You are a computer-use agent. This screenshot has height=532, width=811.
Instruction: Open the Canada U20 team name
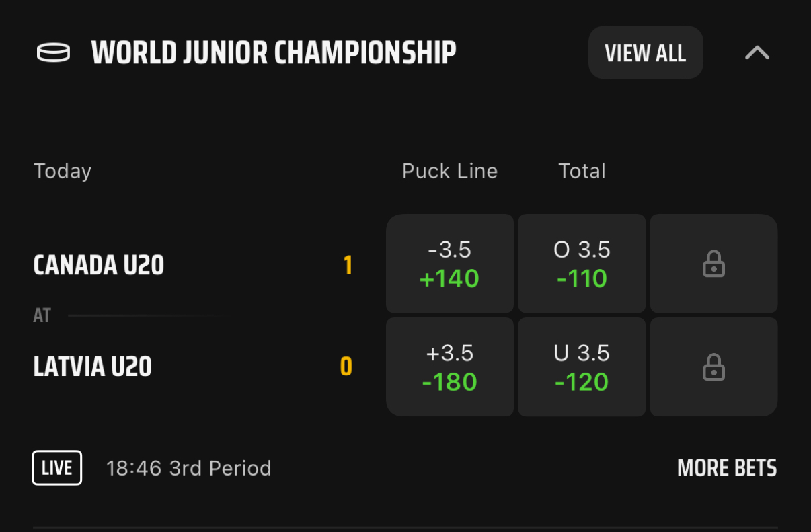tap(99, 265)
